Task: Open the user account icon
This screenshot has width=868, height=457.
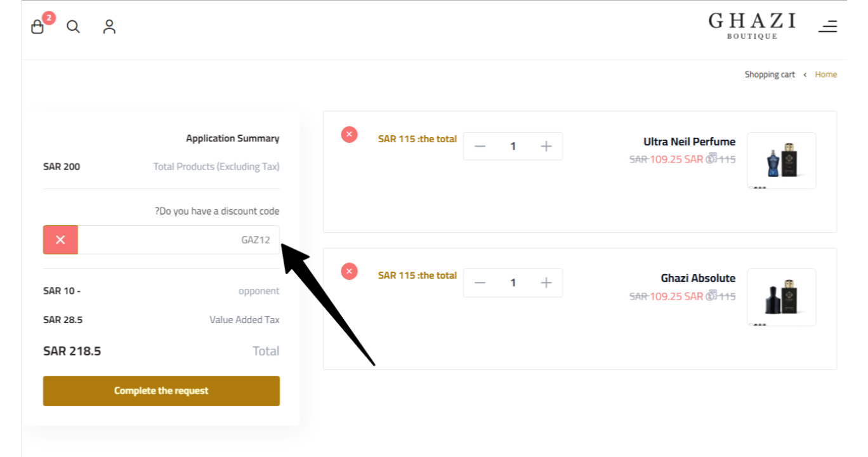Action: click(110, 27)
